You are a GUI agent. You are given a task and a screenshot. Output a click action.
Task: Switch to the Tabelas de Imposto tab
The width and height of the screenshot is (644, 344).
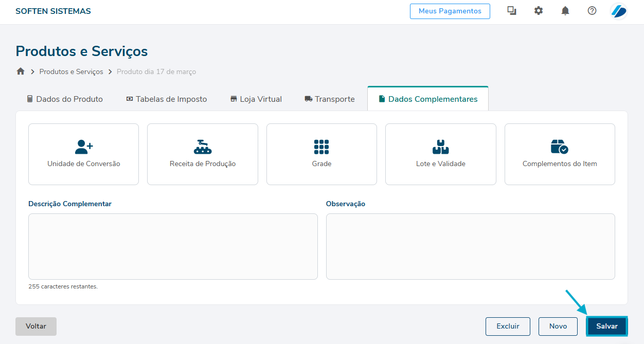[167, 99]
